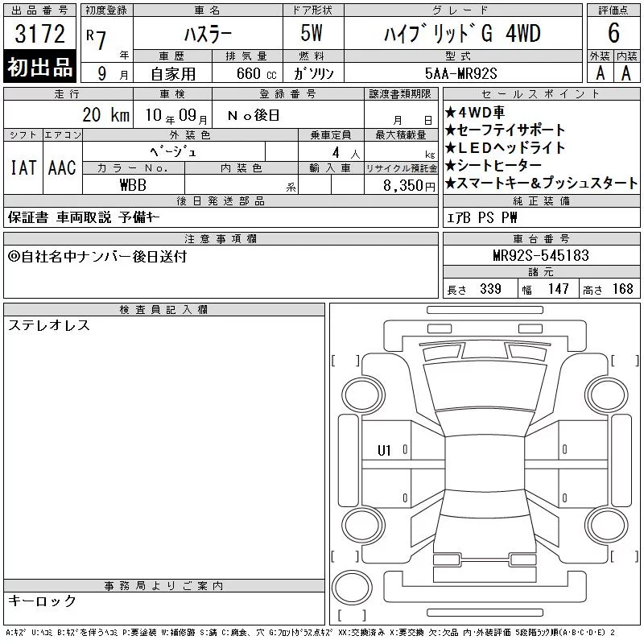Click the chassis number MR92S-545183
The width and height of the screenshot is (644, 644).
pyautogui.click(x=541, y=255)
